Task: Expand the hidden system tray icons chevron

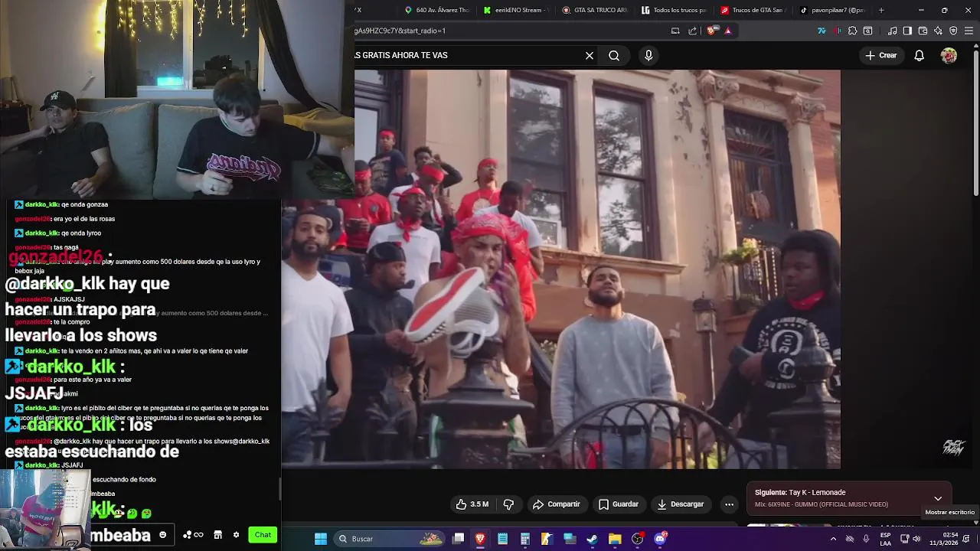Action: (833, 539)
